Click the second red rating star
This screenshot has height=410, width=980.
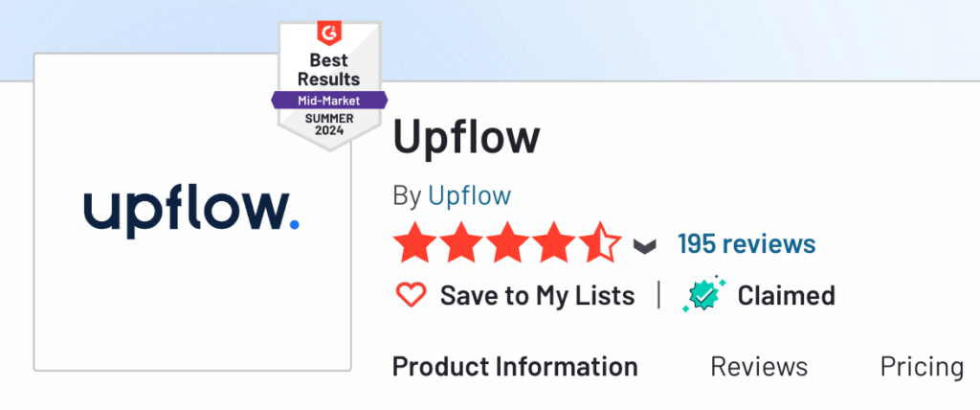tap(460, 243)
